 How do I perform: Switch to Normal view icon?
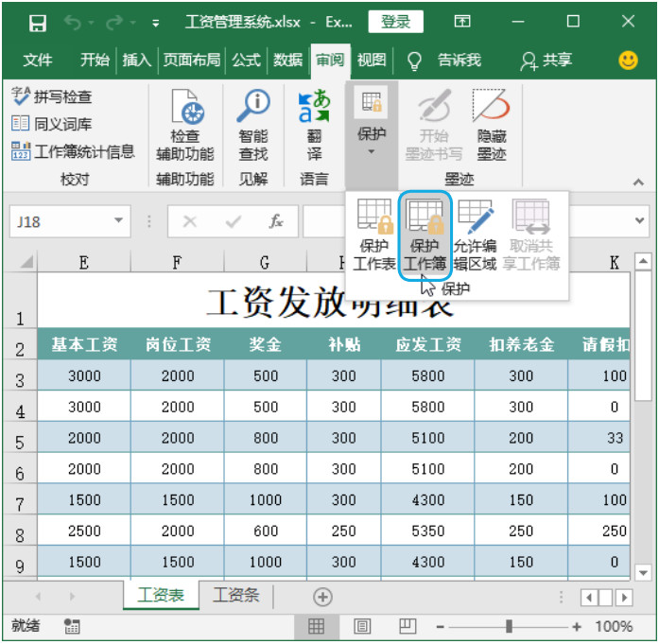pos(317,626)
